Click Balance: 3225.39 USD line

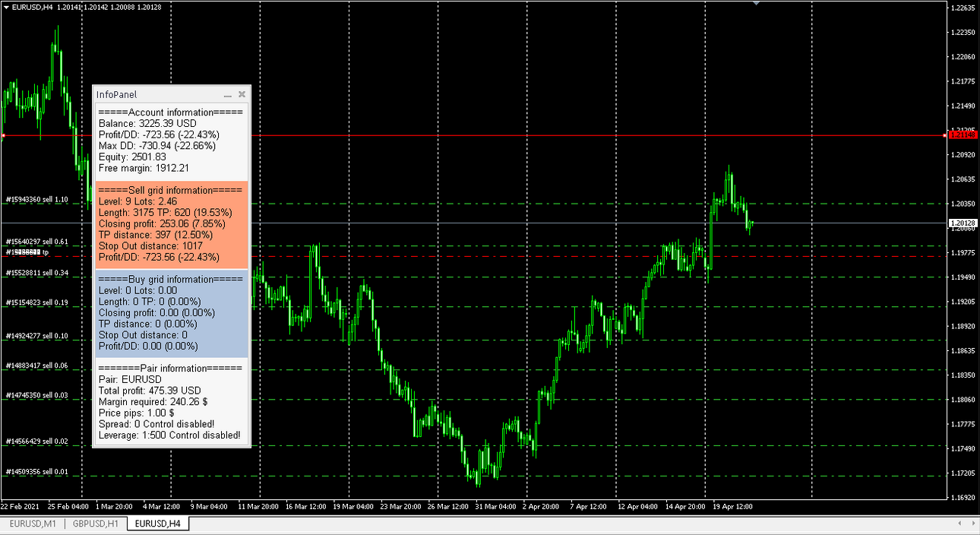tap(147, 123)
